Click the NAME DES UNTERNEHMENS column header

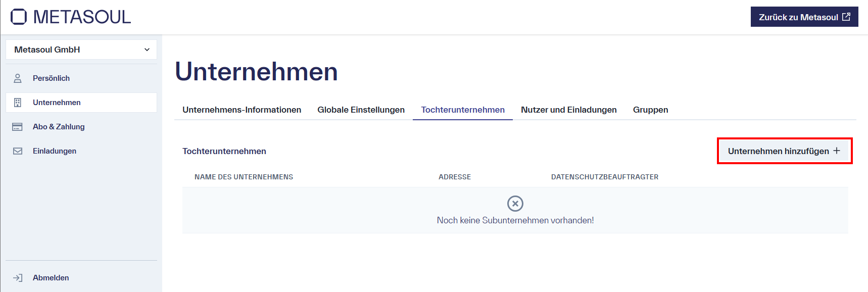tap(244, 177)
